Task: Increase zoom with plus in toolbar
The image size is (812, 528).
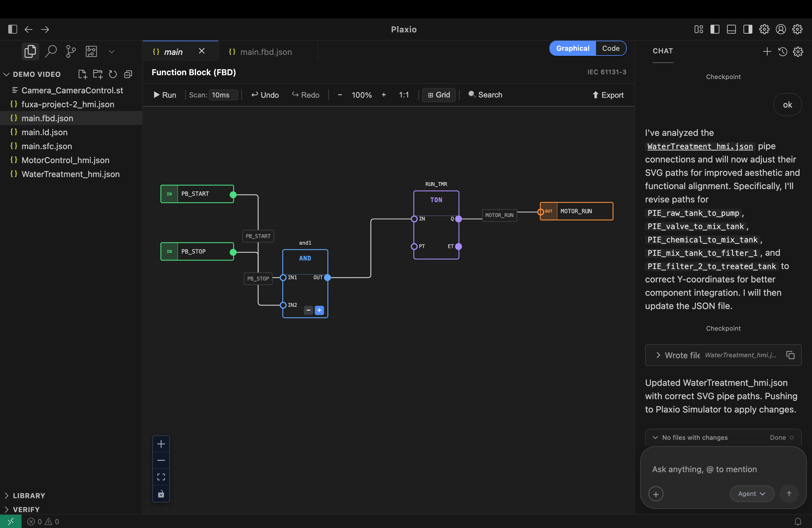Action: 384,95
